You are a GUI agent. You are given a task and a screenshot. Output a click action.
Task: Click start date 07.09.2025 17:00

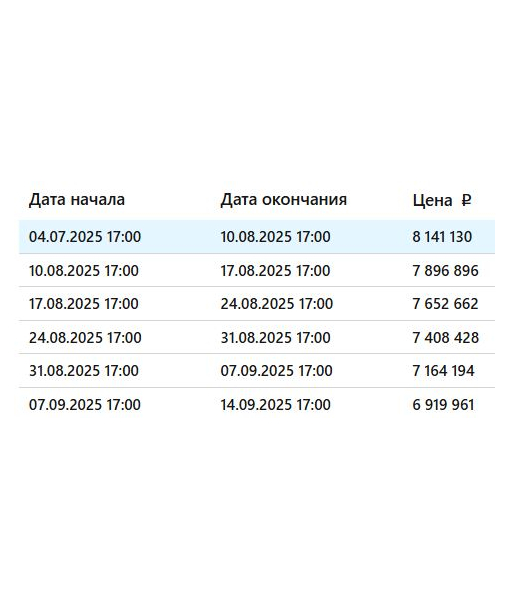coord(85,404)
